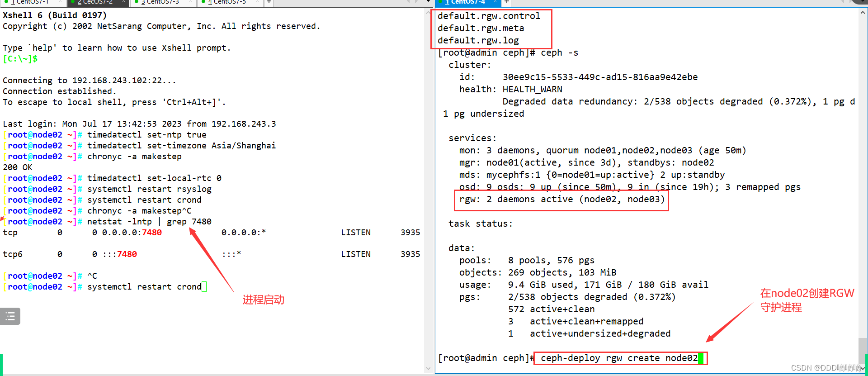Click the 'default.rgw.meta' pool name
The image size is (868, 376).
tap(481, 28)
